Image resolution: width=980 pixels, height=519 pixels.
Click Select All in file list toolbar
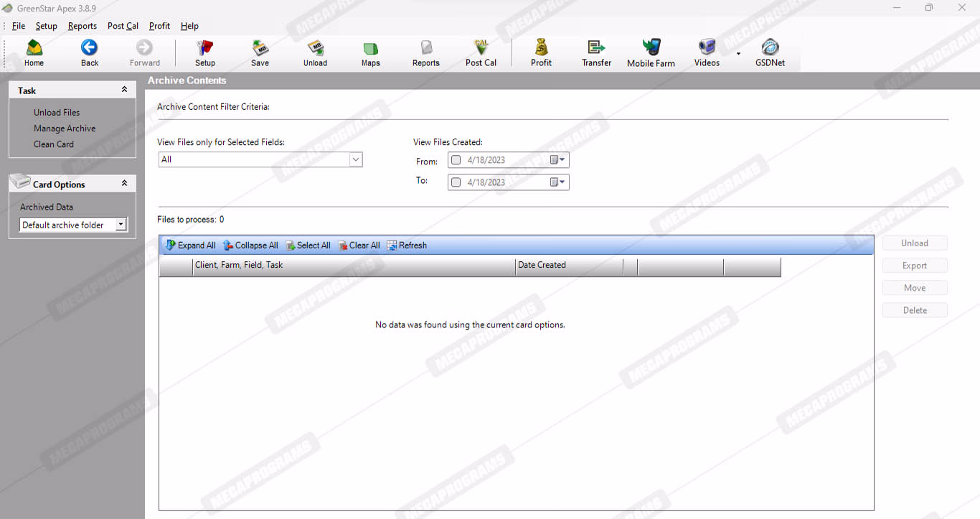pos(308,246)
